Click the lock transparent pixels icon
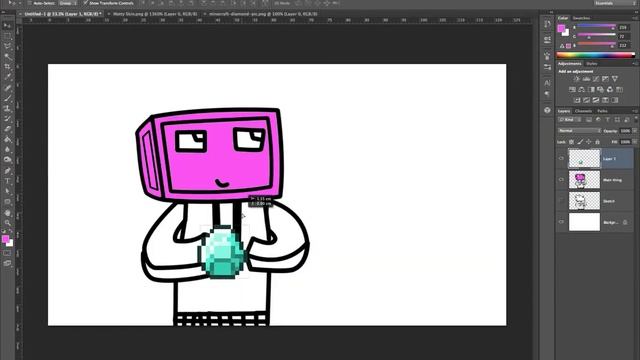This screenshot has height=360, width=640. pos(571,142)
